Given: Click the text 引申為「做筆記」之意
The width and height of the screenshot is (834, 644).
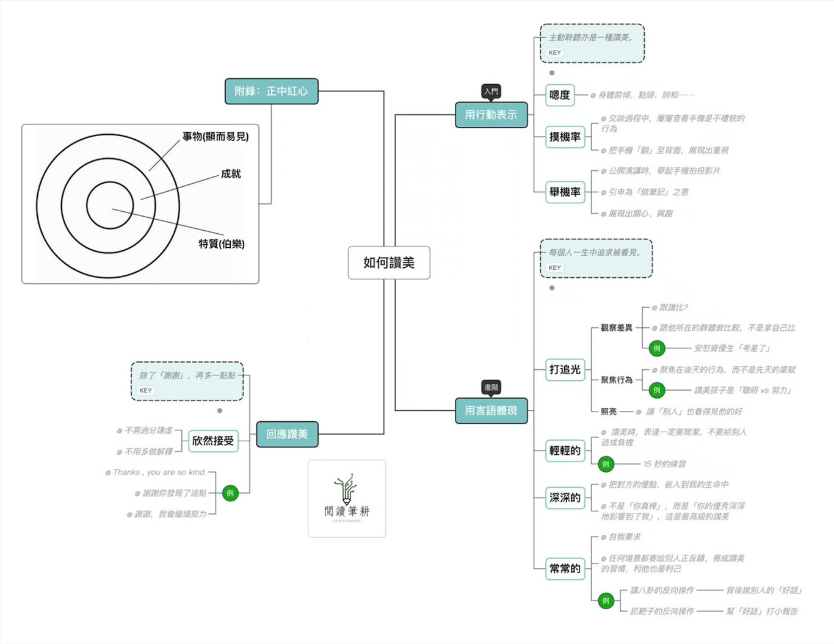Looking at the screenshot, I should click(x=648, y=192).
